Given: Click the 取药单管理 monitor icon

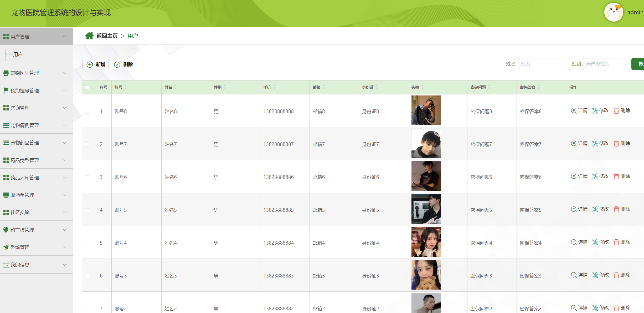Looking at the screenshot, I should click(x=6, y=195).
